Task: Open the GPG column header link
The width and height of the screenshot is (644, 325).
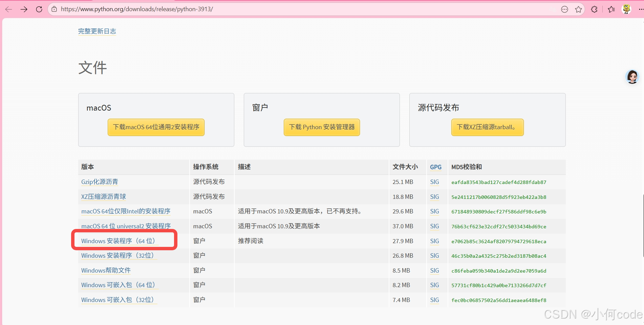Action: click(x=436, y=167)
